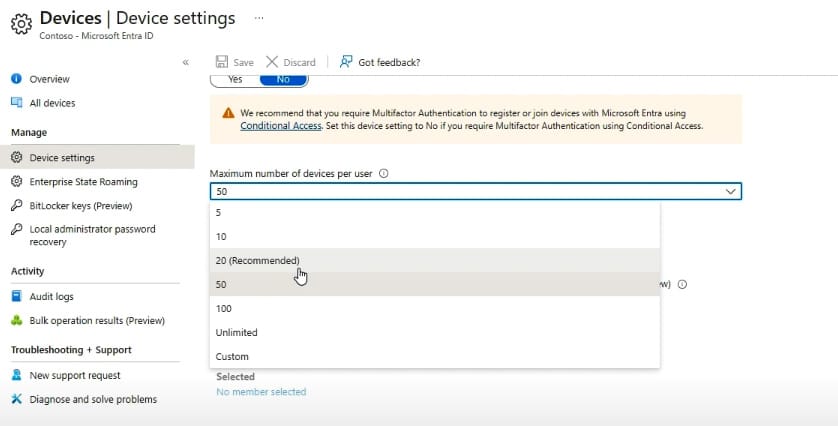Click the Contoso - Microsoft Entra ID subtitle
The width and height of the screenshot is (838, 426).
[96, 36]
